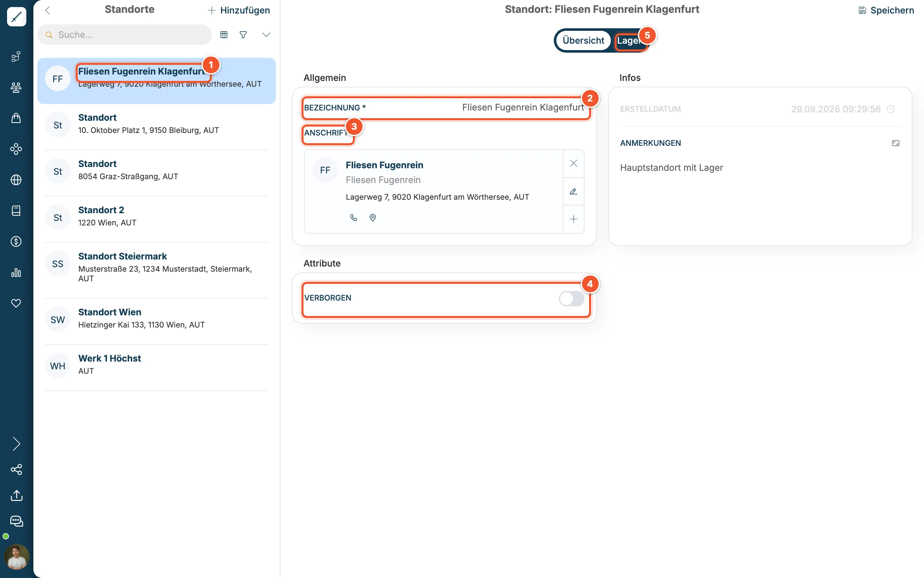Image resolution: width=924 pixels, height=578 pixels.
Task: Focus the Suche search field
Action: (x=124, y=35)
